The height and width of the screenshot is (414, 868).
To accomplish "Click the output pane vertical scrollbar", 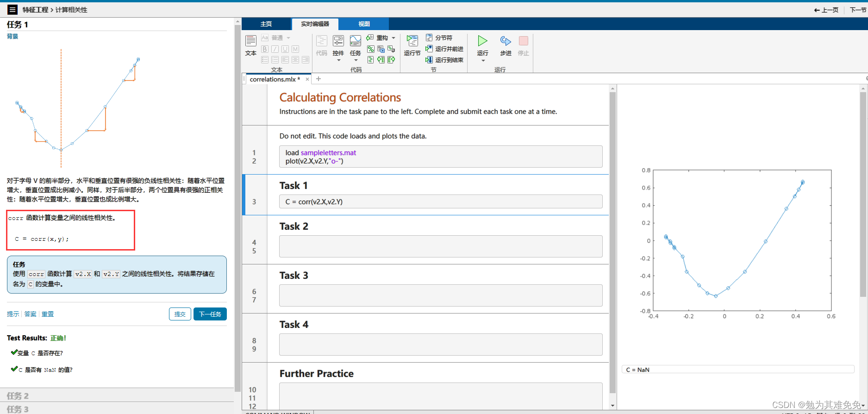I will [863, 194].
